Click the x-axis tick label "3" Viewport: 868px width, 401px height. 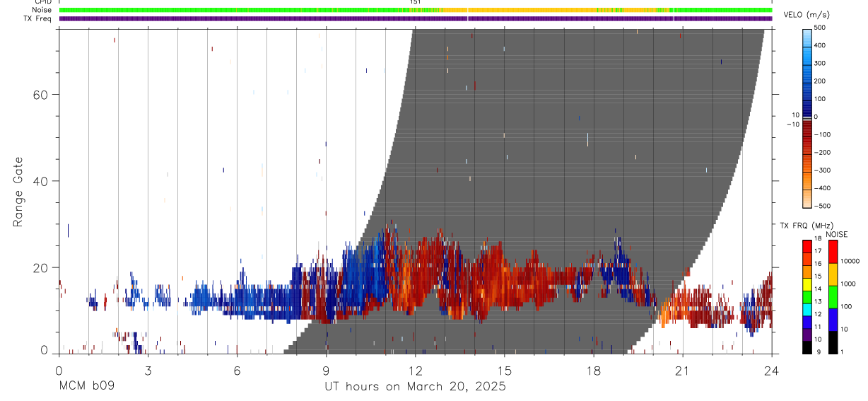[x=148, y=370]
